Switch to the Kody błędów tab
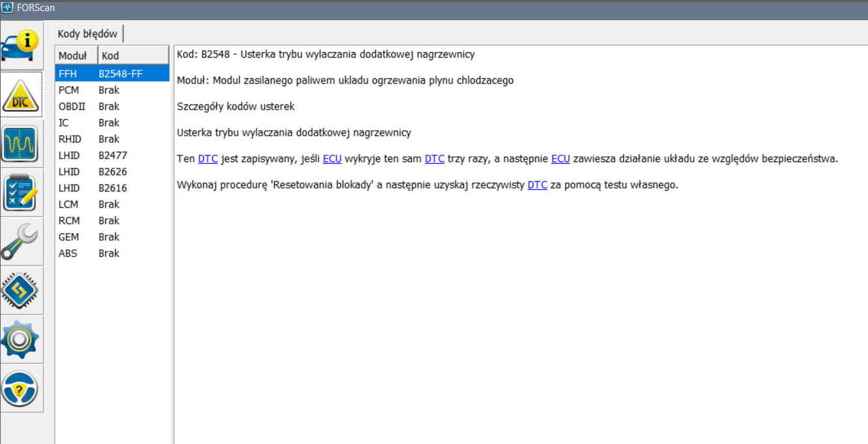This screenshot has width=868, height=444. 87,34
